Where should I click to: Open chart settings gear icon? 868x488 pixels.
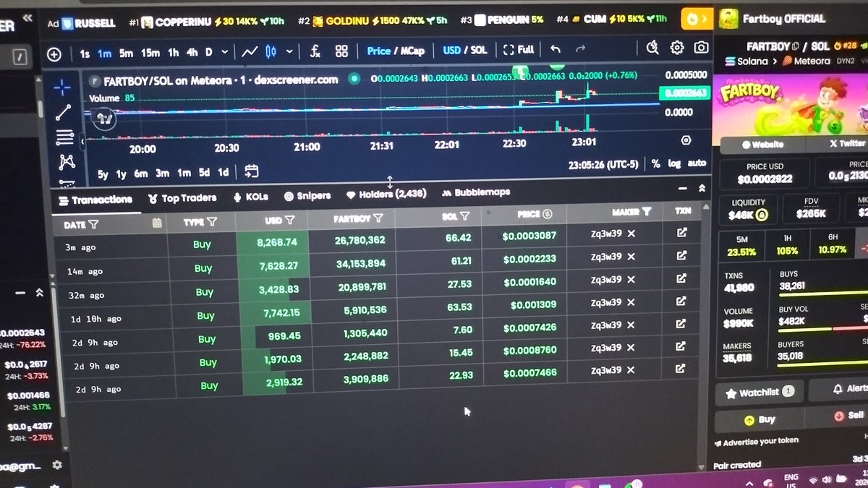tap(677, 48)
